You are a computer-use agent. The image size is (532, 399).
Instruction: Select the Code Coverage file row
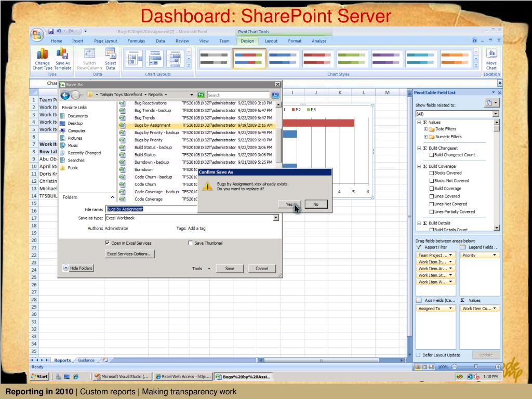click(158, 199)
